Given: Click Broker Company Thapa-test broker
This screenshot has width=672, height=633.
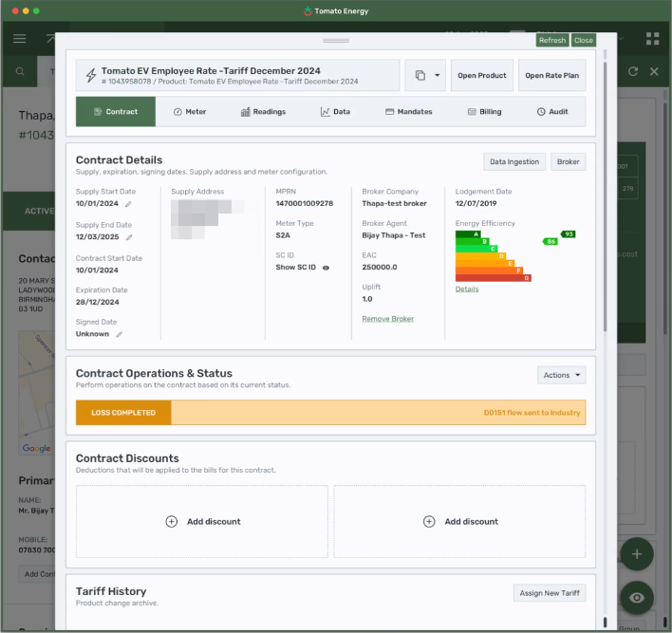Looking at the screenshot, I should [x=394, y=204].
